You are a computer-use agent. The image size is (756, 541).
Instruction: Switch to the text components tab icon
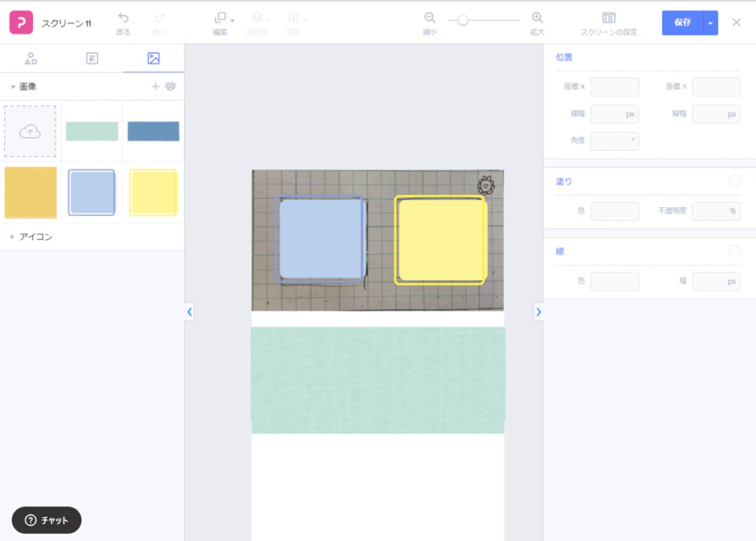[x=92, y=59]
